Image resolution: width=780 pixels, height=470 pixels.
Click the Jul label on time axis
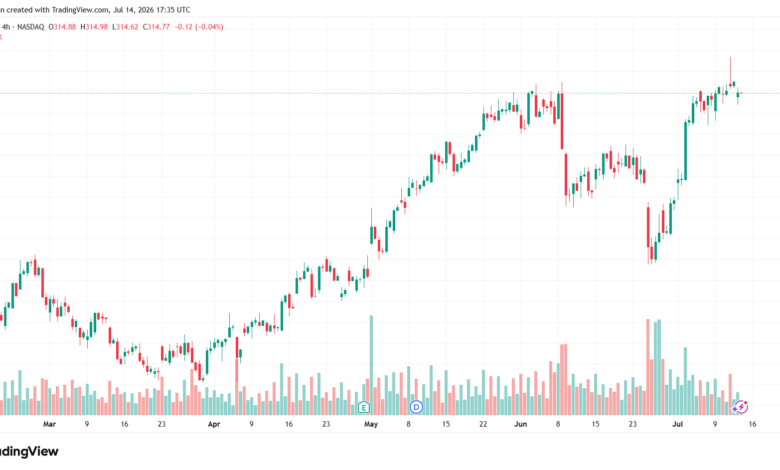678,424
